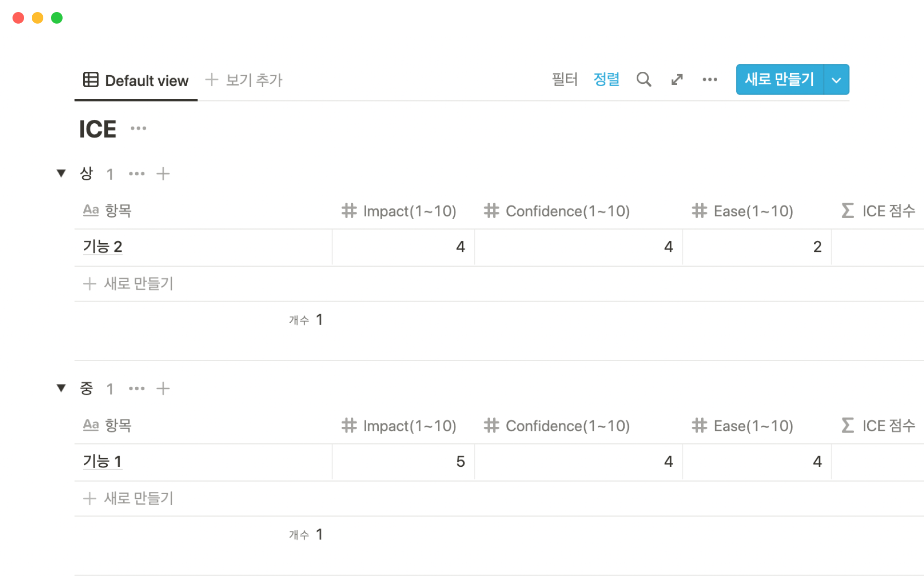Open the 새로 만들기 dropdown arrow
The height and width of the screenshot is (578, 924).
click(x=836, y=80)
